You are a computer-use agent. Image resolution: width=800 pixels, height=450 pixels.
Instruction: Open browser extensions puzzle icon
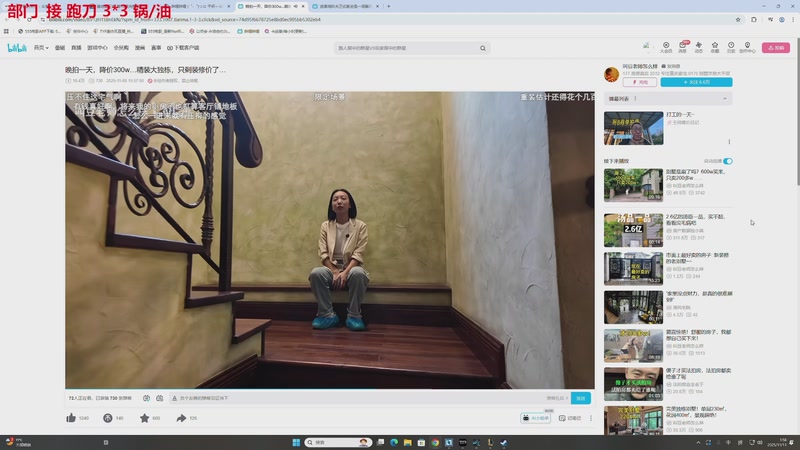[x=754, y=19]
